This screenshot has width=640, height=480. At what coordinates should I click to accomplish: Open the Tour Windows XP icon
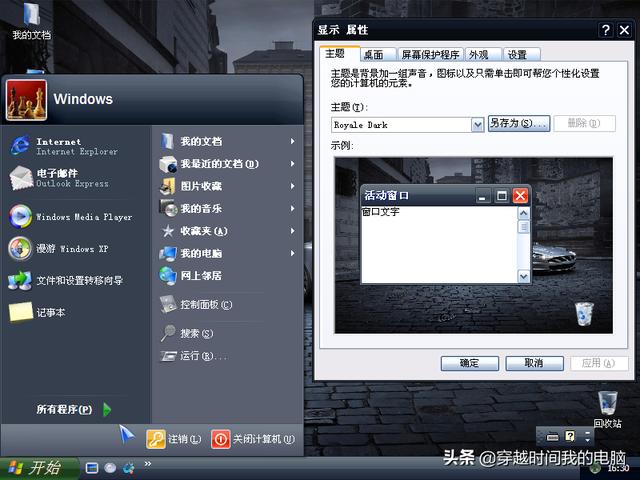tap(20, 248)
